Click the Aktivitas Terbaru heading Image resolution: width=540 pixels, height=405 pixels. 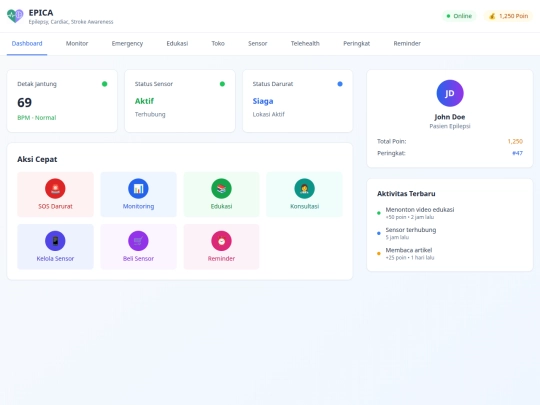click(406, 194)
